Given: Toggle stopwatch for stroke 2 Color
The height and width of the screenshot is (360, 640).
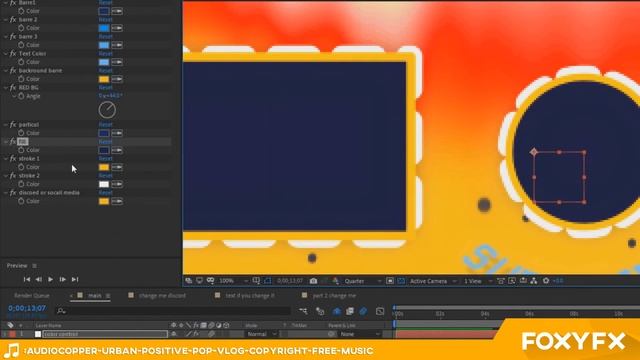Looking at the screenshot, I should (x=21, y=184).
